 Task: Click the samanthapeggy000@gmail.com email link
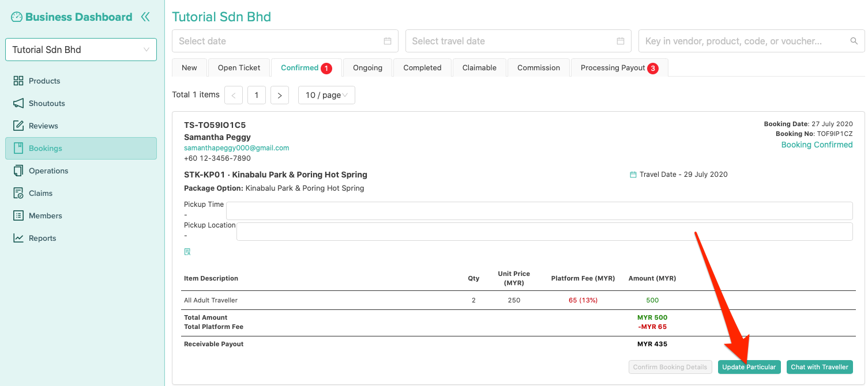click(236, 147)
